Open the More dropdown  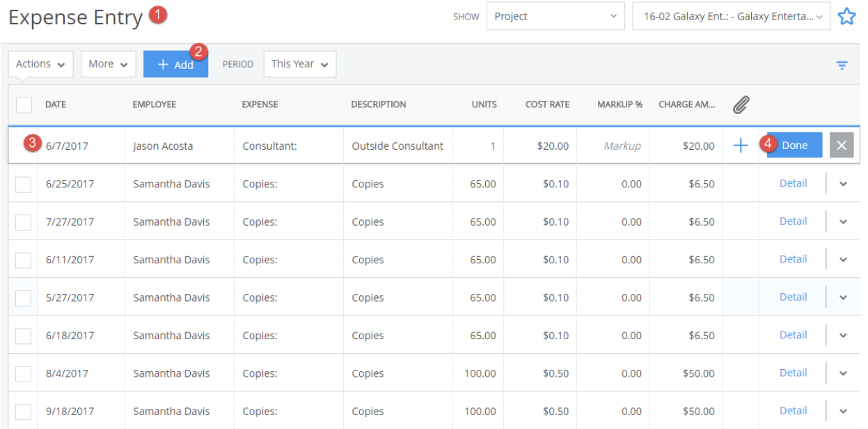pyautogui.click(x=108, y=64)
